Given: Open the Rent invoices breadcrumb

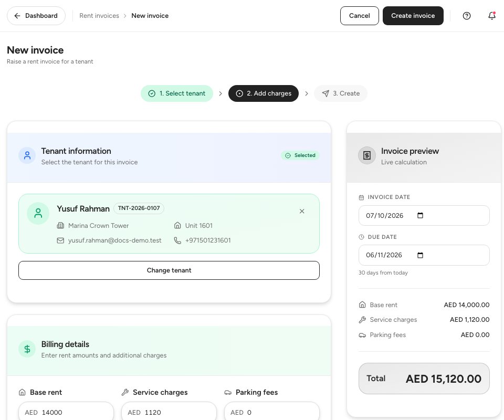Looking at the screenshot, I should point(99,16).
